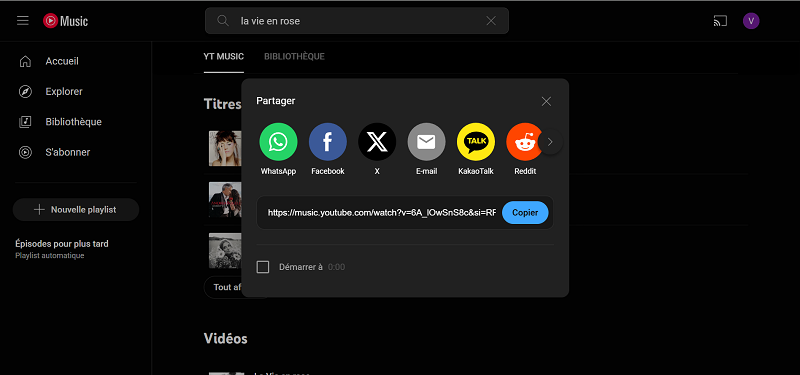The width and height of the screenshot is (800, 375).
Task: Click the second song thumbnail in Titres
Action: [x=225, y=199]
